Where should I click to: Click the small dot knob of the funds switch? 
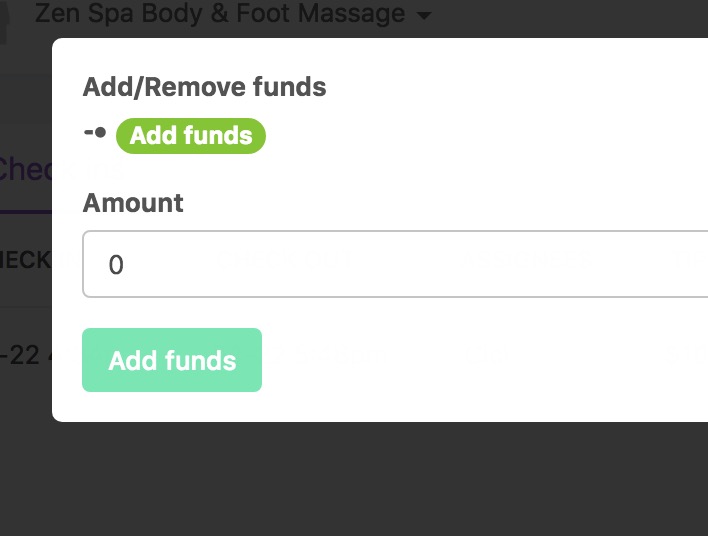pos(101,133)
